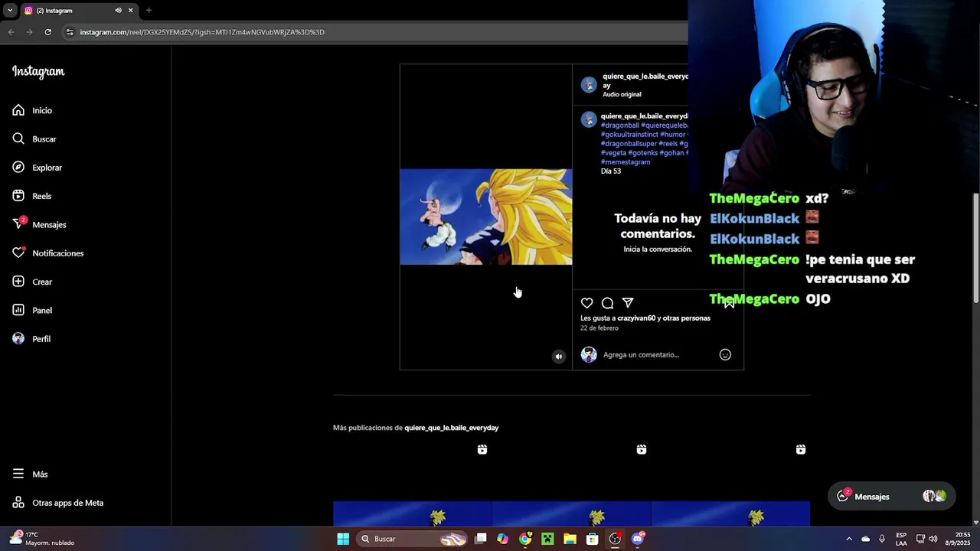This screenshot has width=980, height=551.
Task: Open Chrome from the taskbar
Action: coord(525,539)
